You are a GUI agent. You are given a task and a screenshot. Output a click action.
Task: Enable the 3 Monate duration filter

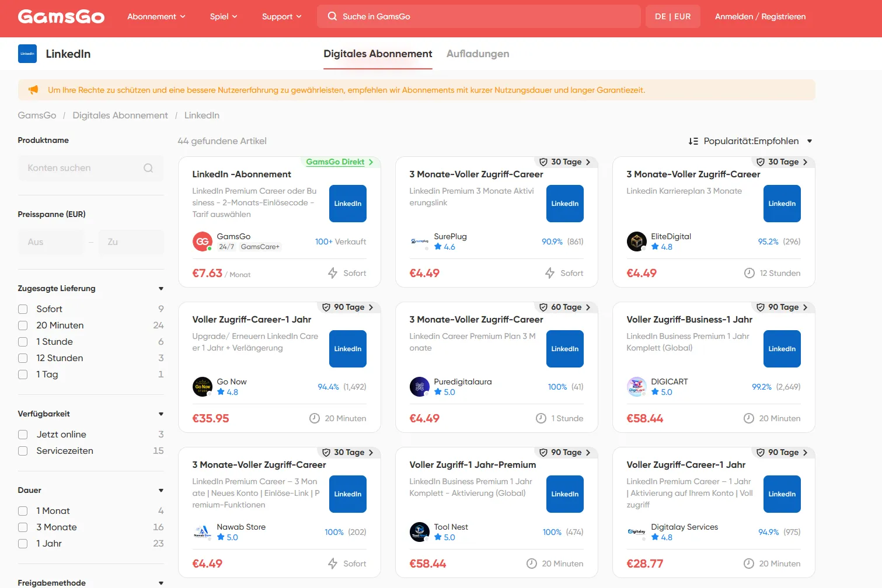(x=23, y=527)
